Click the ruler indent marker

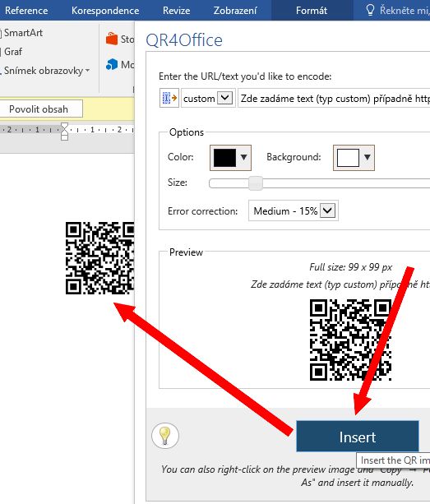[x=64, y=132]
